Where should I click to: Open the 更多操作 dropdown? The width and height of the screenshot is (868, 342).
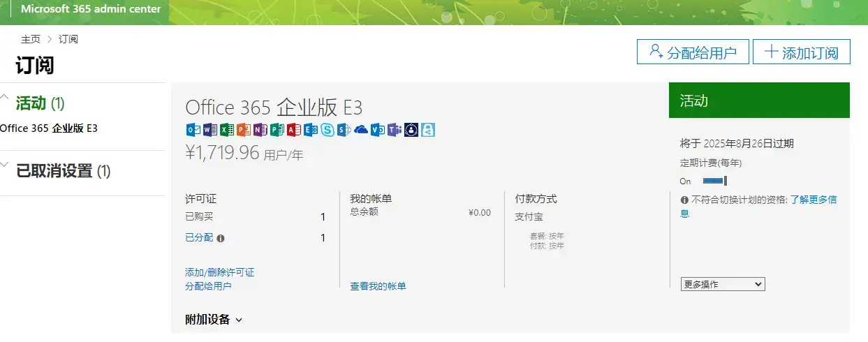click(723, 284)
